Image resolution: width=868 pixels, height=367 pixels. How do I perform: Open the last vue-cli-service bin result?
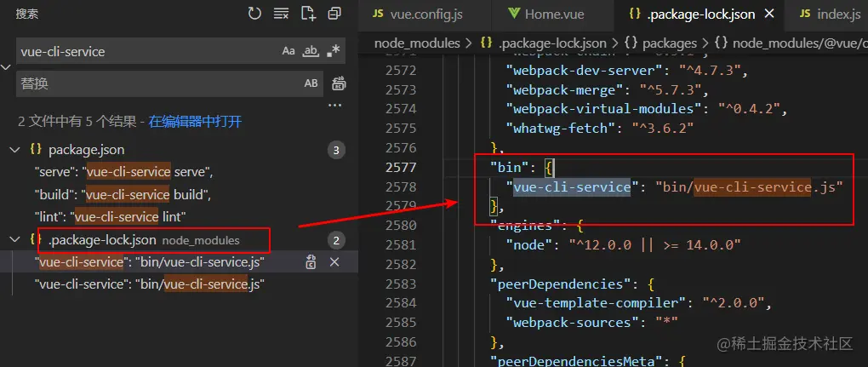pos(150,284)
